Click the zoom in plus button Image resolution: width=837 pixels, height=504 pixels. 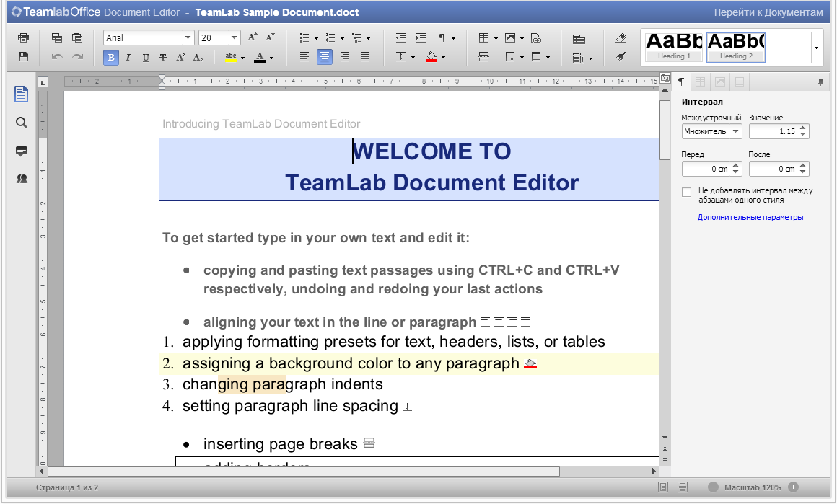(793, 487)
